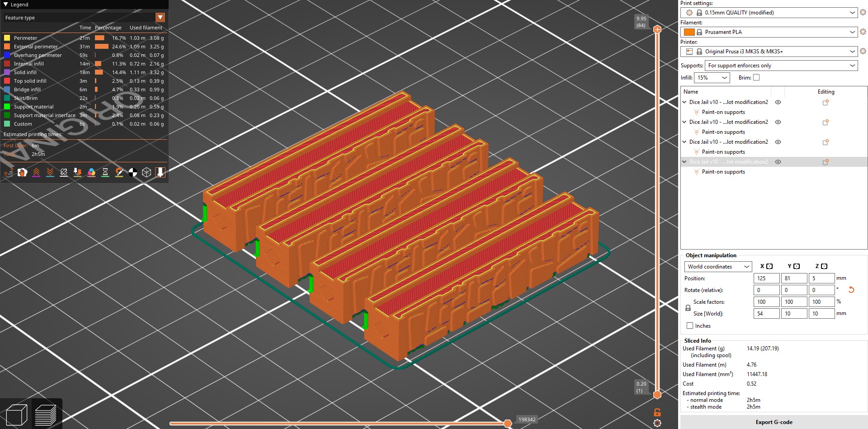The height and width of the screenshot is (429, 868).
Task: Open Printer settings gear icon right of dropdown
Action: pyautogui.click(x=863, y=52)
